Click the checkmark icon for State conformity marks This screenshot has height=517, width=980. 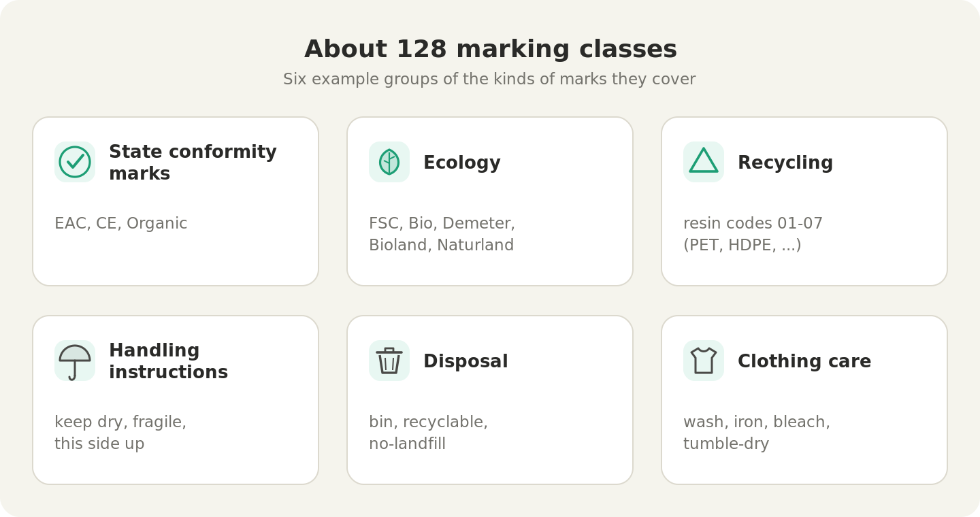pos(75,162)
